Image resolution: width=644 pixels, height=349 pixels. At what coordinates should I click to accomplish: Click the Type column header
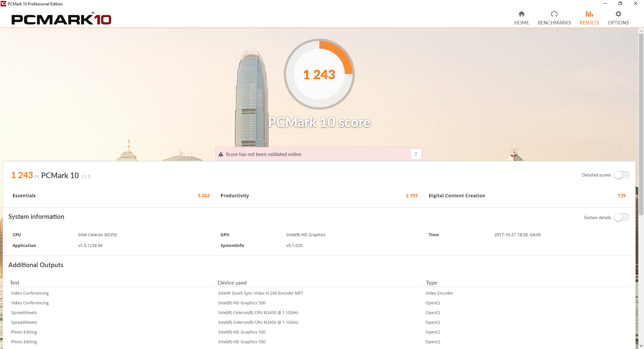coord(431,283)
